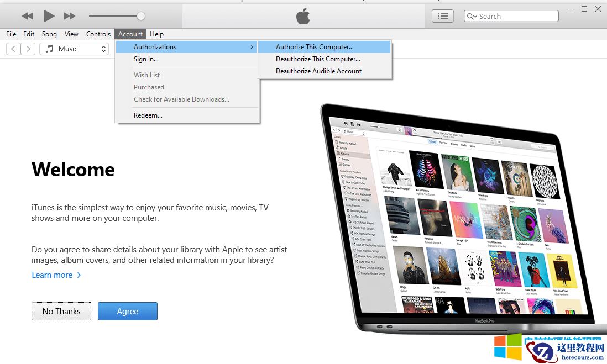Select Deauthorize Audible Account option

point(324,71)
